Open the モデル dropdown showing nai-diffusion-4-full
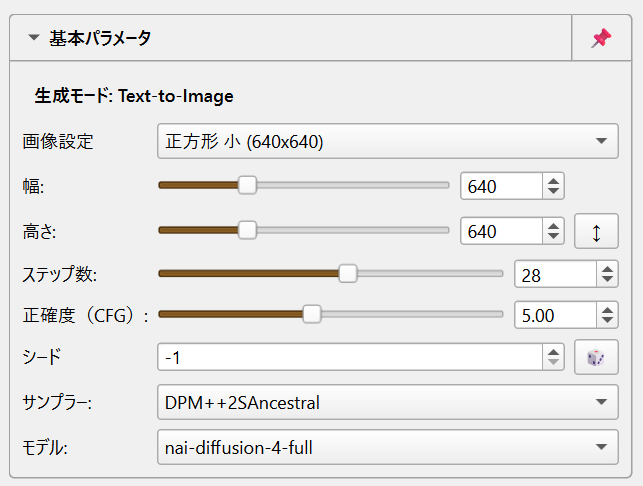 click(388, 447)
